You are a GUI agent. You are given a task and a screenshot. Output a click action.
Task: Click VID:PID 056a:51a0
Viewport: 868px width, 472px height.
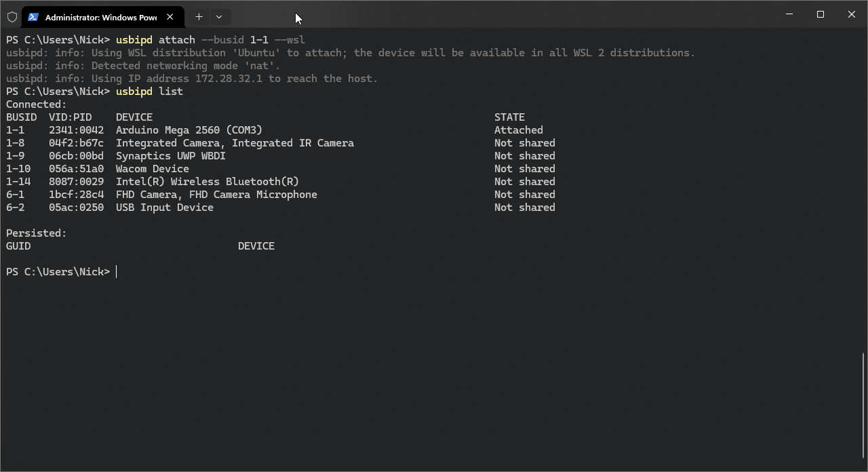click(x=76, y=169)
